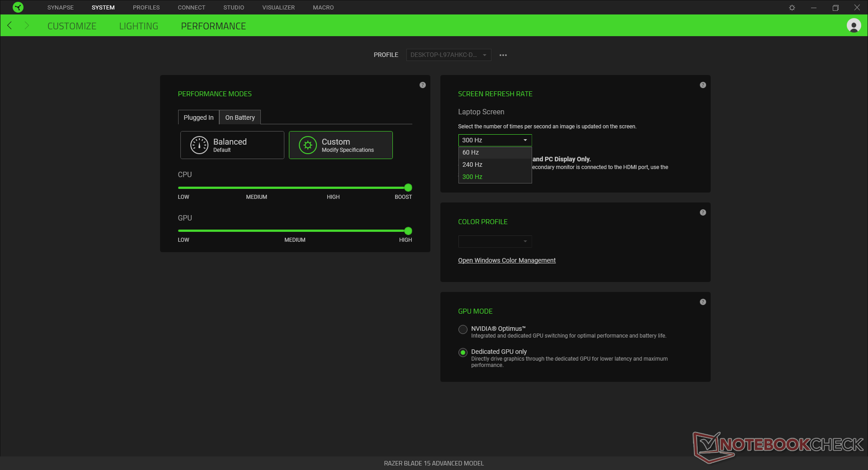
Task: Collapse the 300 Hz refresh rate dropdown
Action: (x=495, y=140)
